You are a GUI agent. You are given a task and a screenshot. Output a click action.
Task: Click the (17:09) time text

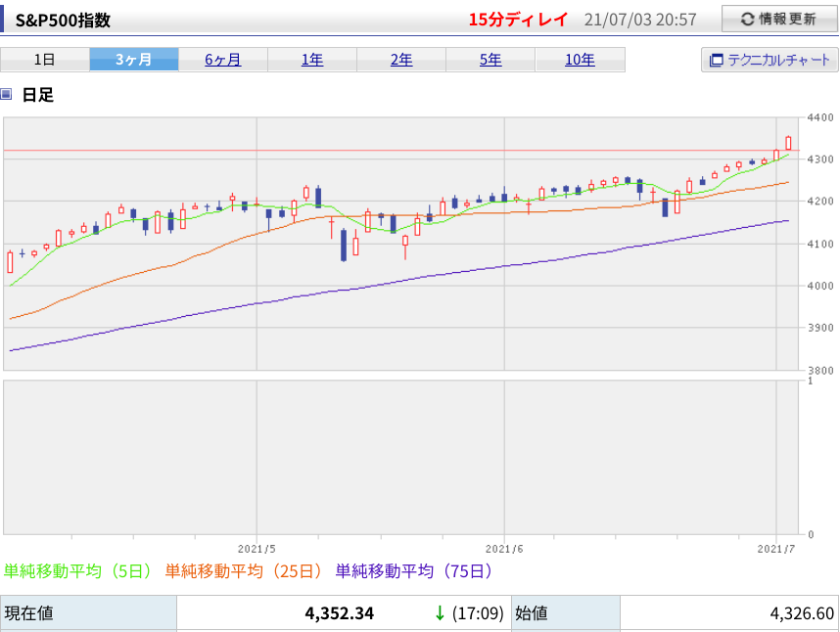[478, 613]
